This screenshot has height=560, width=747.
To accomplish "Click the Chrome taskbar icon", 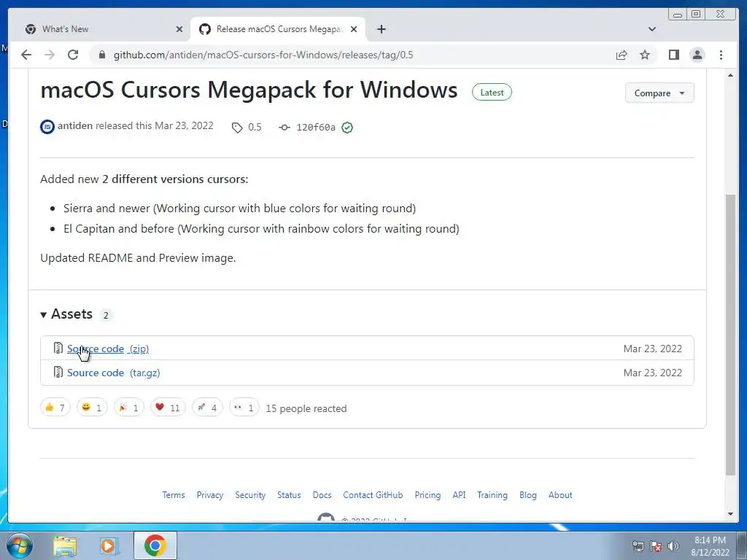I will click(x=155, y=545).
